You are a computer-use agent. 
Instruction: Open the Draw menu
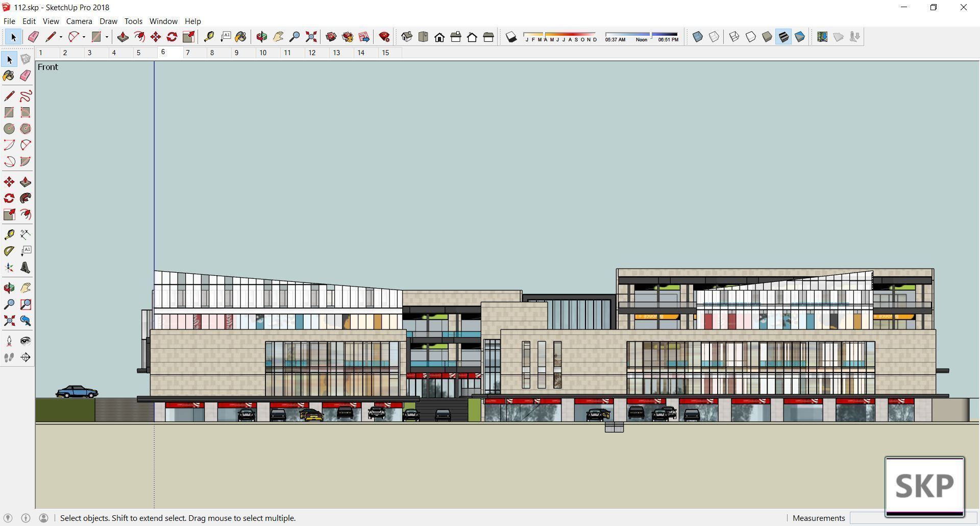click(x=108, y=21)
